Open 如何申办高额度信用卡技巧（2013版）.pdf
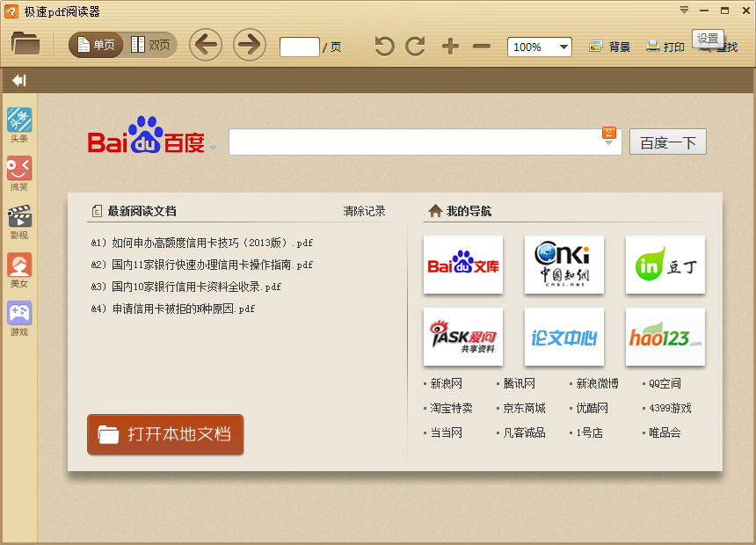This screenshot has width=756, height=545. click(x=202, y=243)
